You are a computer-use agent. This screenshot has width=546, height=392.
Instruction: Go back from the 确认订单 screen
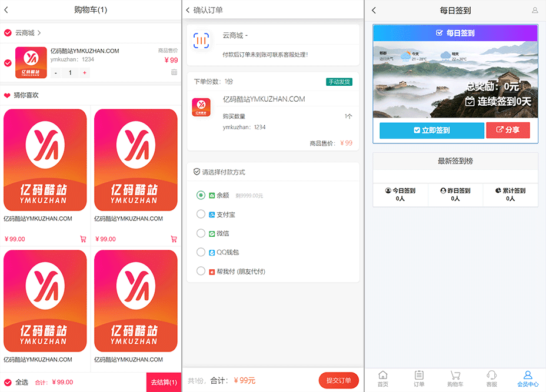[188, 11]
